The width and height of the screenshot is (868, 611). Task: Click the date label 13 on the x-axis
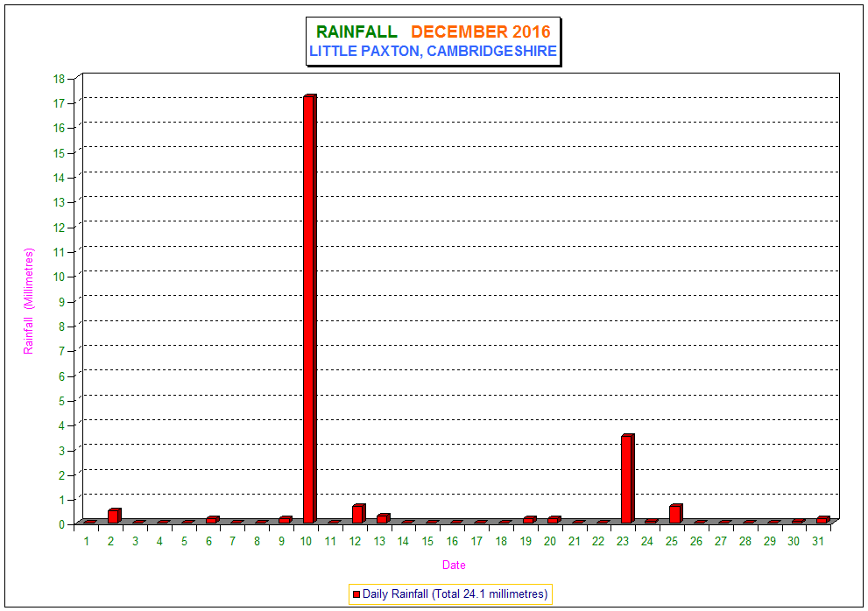point(379,541)
